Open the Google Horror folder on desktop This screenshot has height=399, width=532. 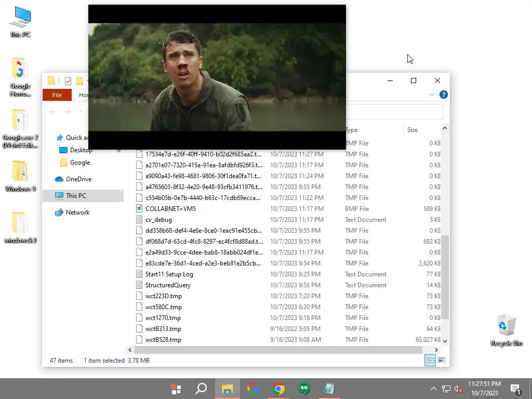[x=20, y=77]
